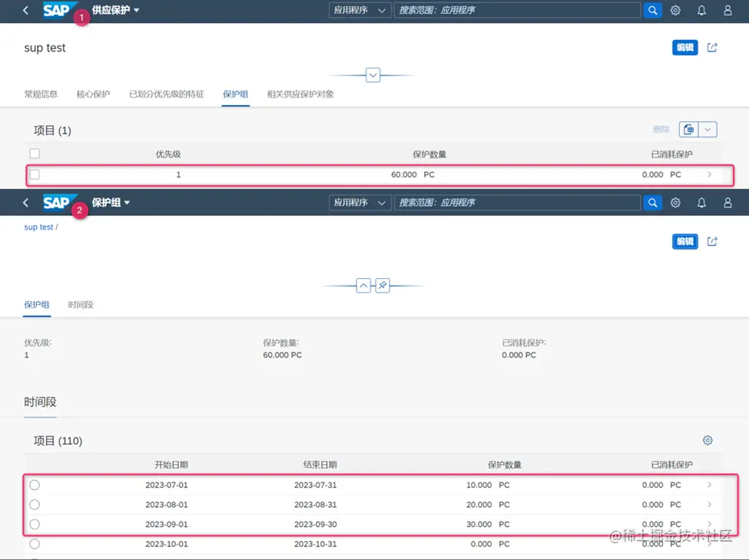Click 编辑 button beside sup test title
Viewport: 749px width, 560px height.
685,48
